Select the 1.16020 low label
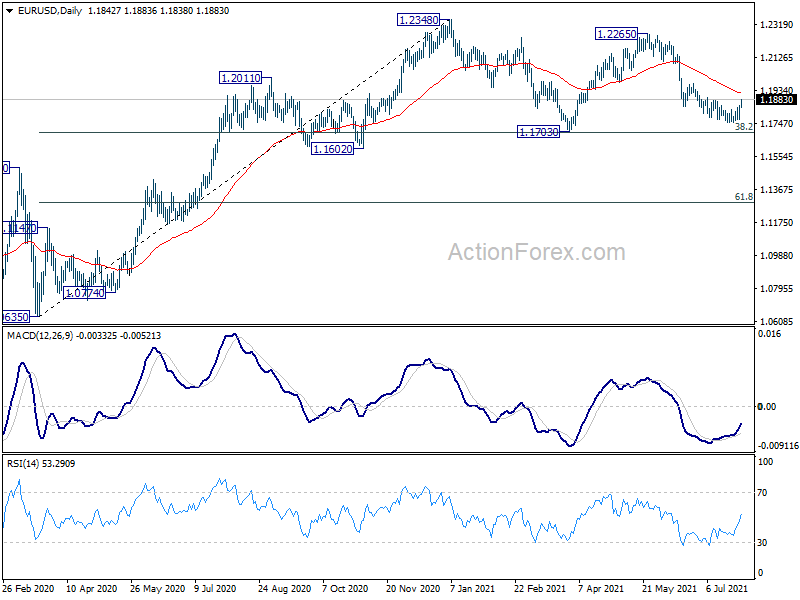This screenshot has height=600, width=800. 333,149
